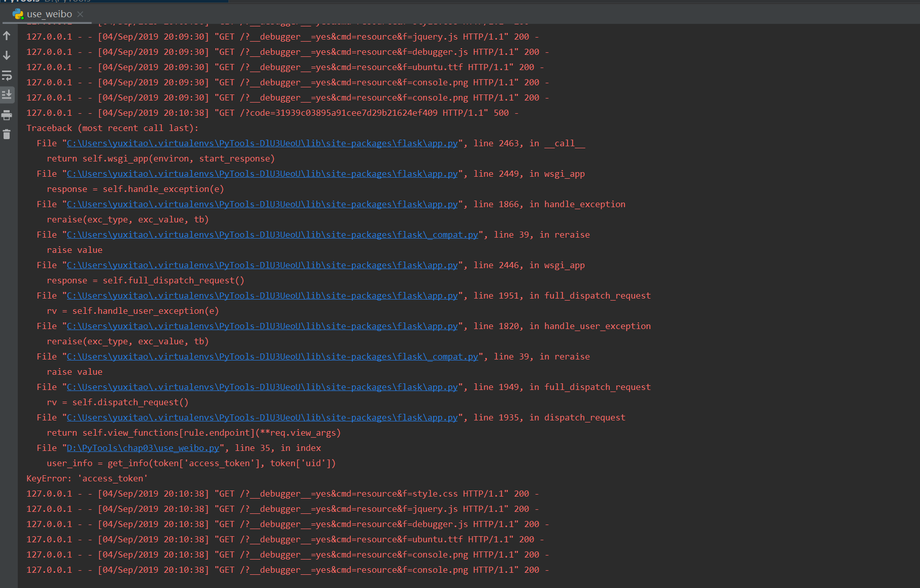Open app.py link at line 1951
This screenshot has width=920, height=588.
click(262, 296)
